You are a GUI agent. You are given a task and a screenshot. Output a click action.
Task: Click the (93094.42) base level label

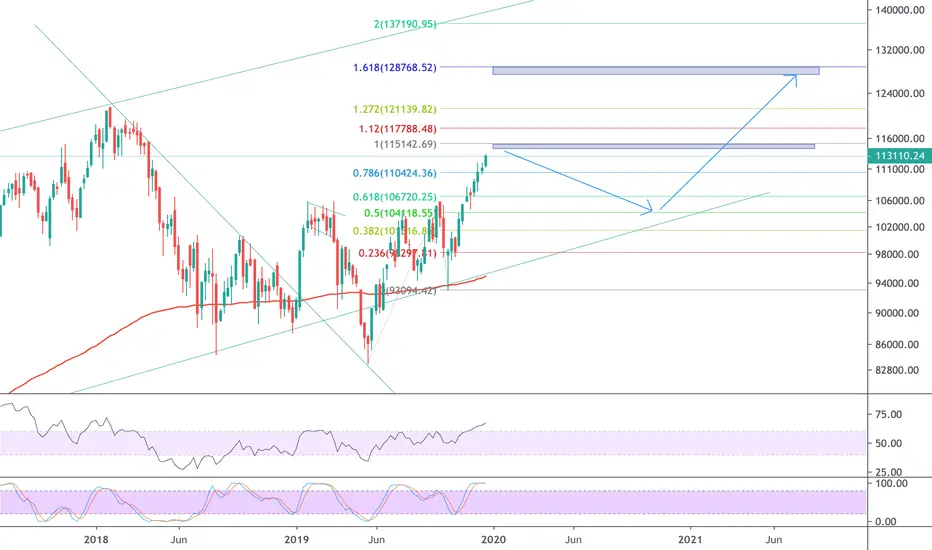click(411, 291)
